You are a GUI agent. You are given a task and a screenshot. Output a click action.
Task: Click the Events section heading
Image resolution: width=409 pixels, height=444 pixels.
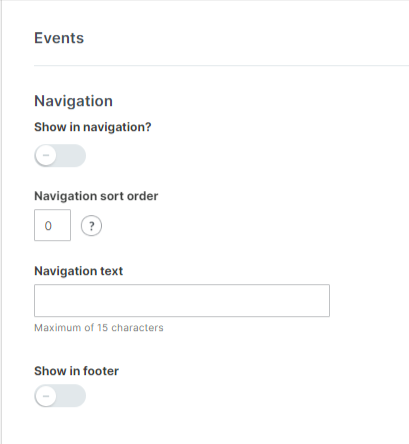click(x=59, y=38)
